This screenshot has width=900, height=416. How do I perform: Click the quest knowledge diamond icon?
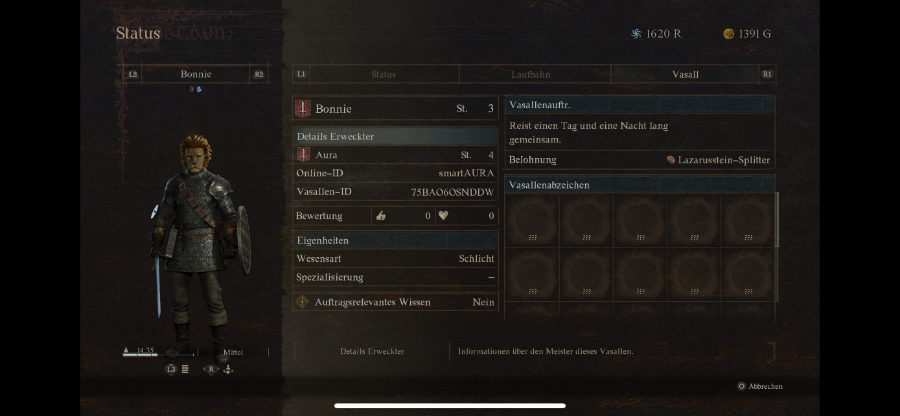tap(302, 302)
